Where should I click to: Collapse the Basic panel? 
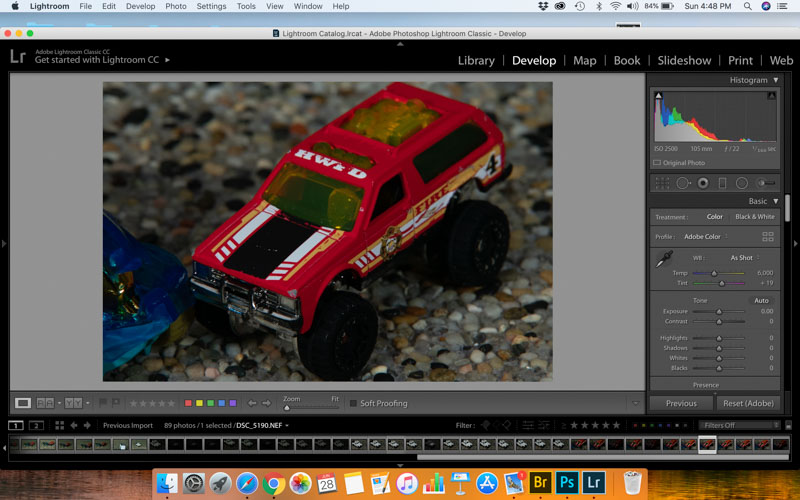click(x=776, y=201)
